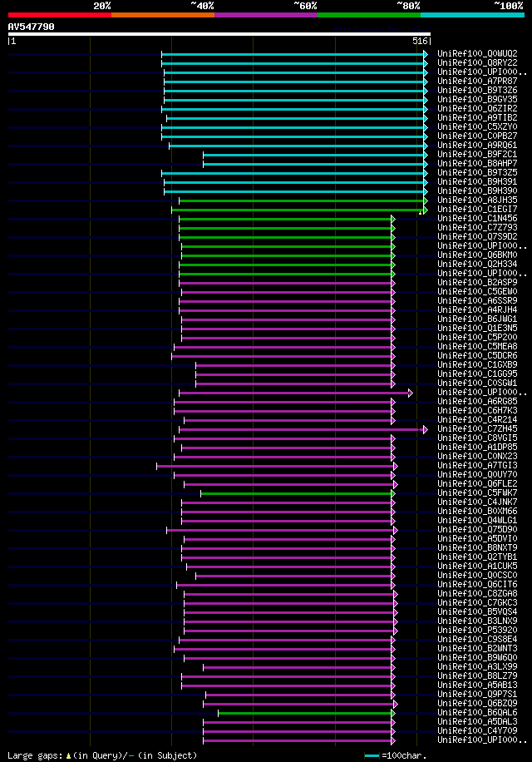Click the purple alignment bar for UniRef100_A7TGI3
This screenshot has width=532, height=762.
click(x=275, y=466)
